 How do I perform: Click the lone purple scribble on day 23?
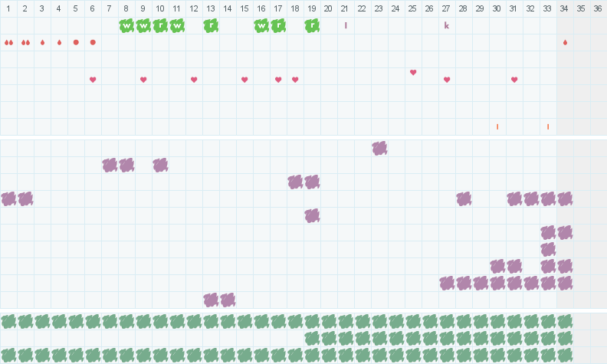pos(379,148)
